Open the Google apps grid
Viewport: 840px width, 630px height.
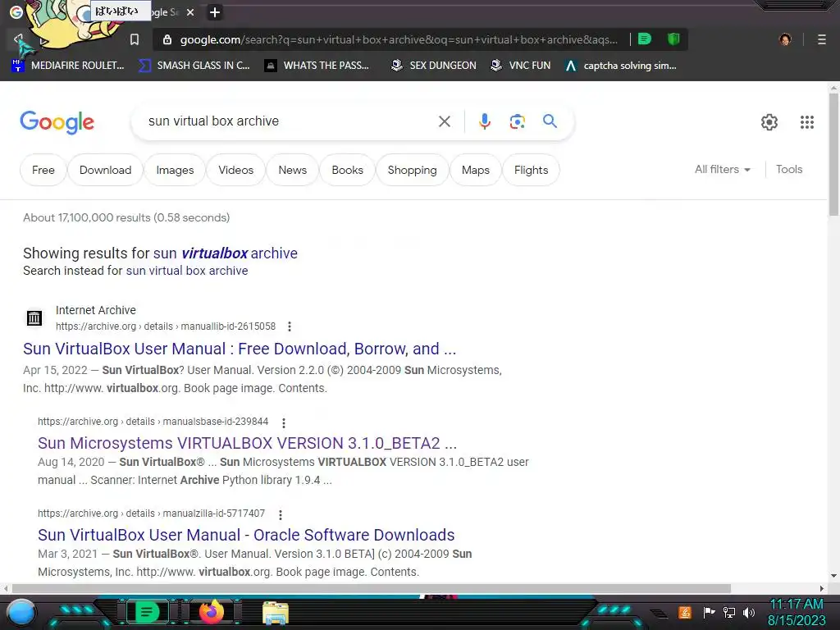click(x=807, y=122)
